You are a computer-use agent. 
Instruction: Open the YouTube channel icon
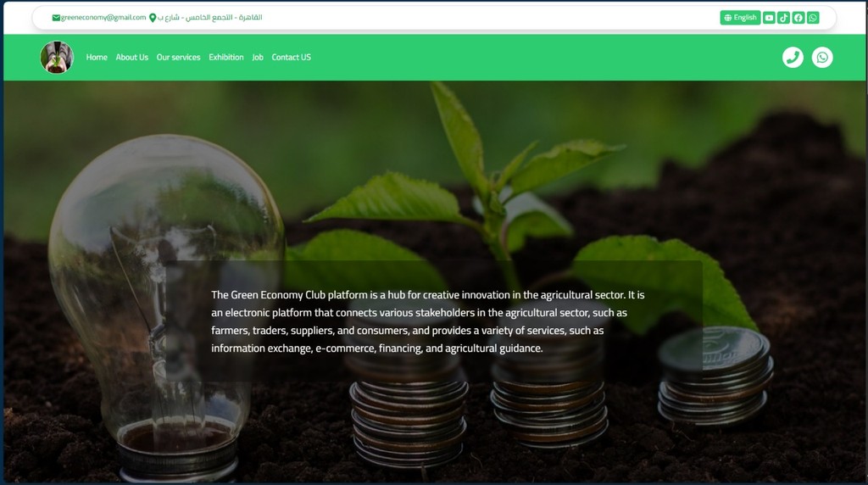[x=769, y=18]
